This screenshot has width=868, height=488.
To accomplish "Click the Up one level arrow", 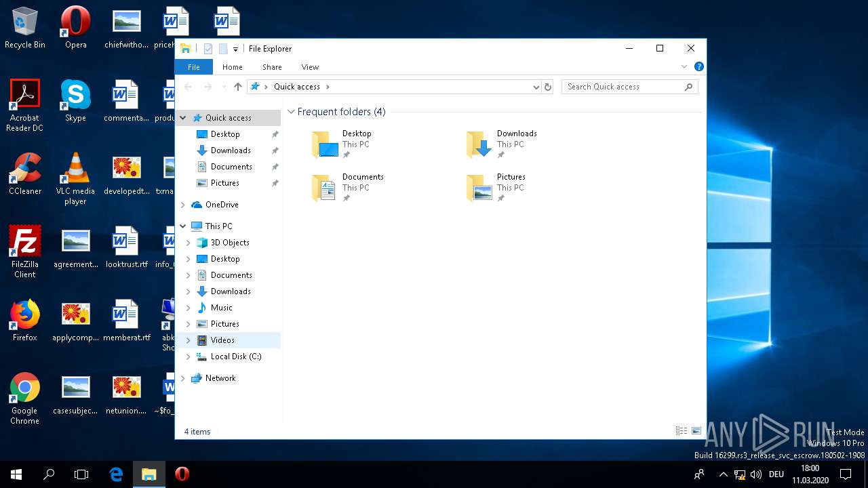I will [x=238, y=87].
